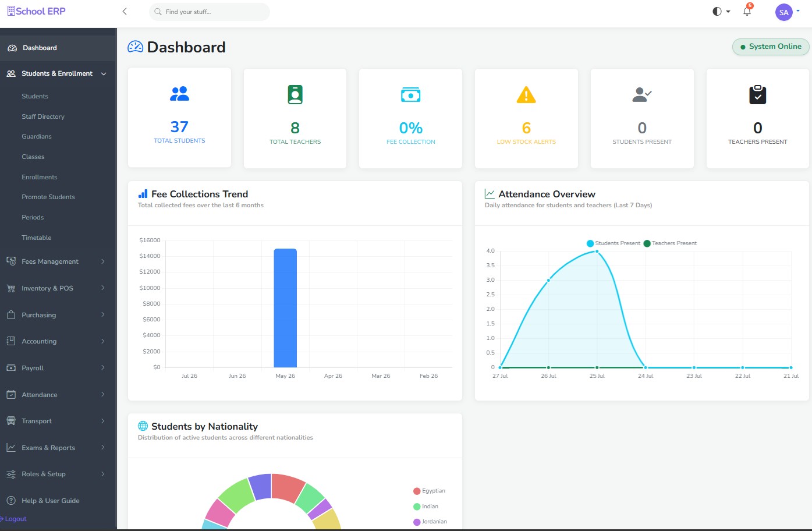
Task: Click the Fee Collection cash icon
Action: (x=411, y=95)
